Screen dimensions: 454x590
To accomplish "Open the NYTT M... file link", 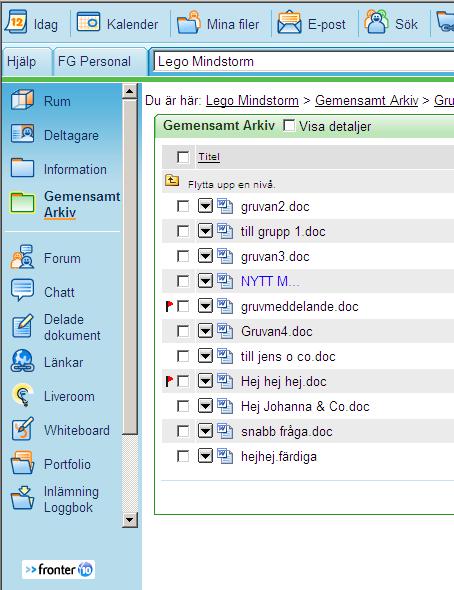I will [270, 281].
